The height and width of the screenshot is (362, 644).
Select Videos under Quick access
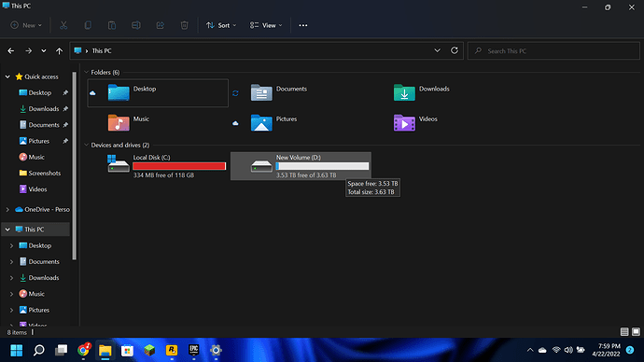(x=36, y=189)
